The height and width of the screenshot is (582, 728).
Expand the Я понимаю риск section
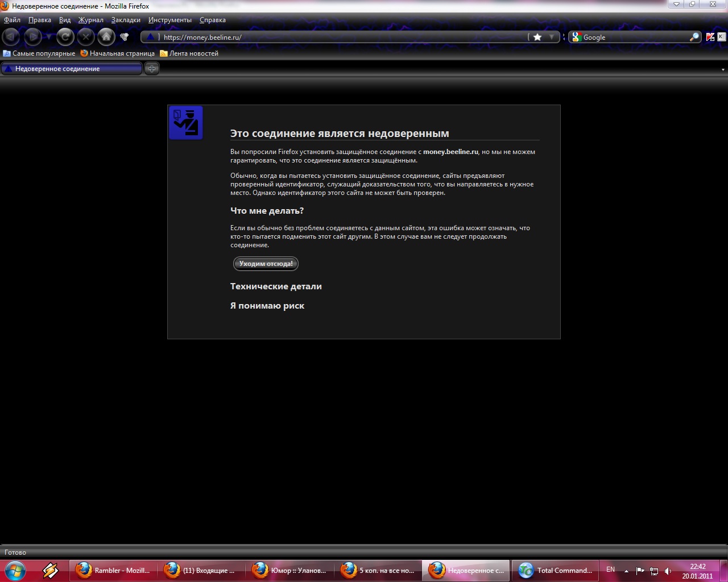coord(267,306)
